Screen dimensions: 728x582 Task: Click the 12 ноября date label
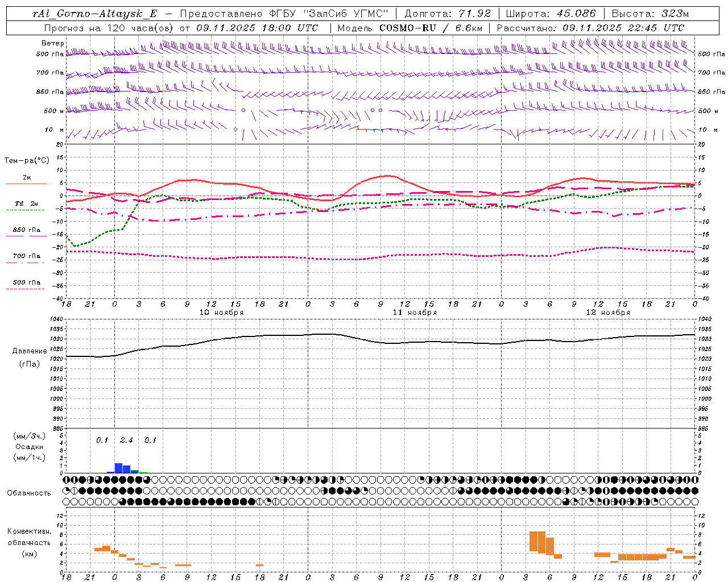608,313
